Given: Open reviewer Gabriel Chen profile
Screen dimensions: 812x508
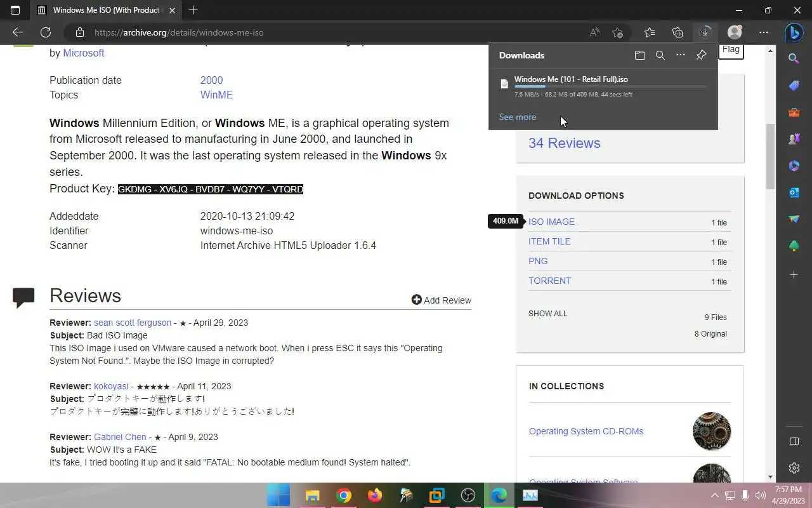Looking at the screenshot, I should point(120,437).
